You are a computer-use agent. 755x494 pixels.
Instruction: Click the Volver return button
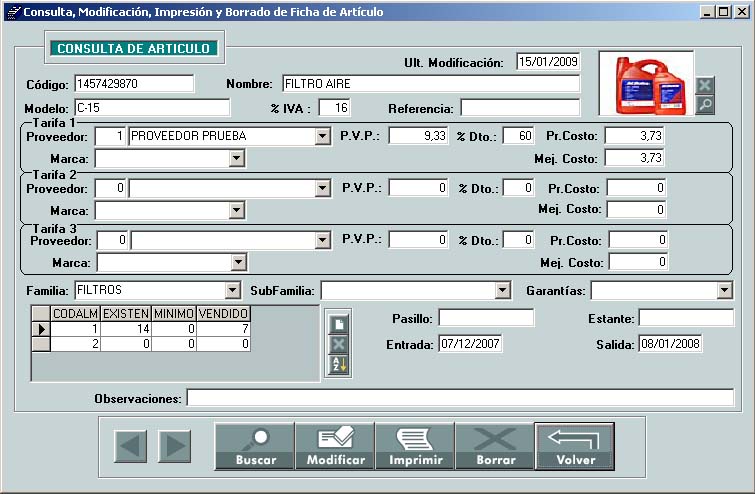click(574, 446)
